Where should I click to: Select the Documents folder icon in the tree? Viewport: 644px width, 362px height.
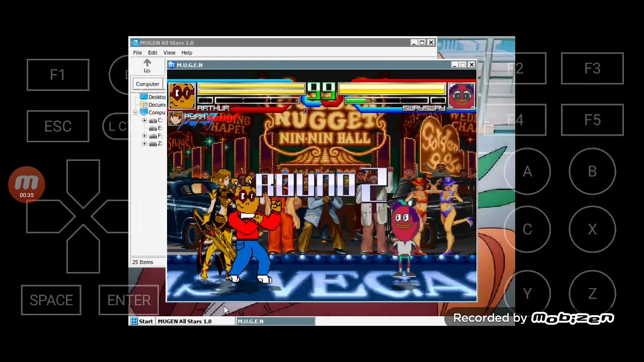point(144,105)
